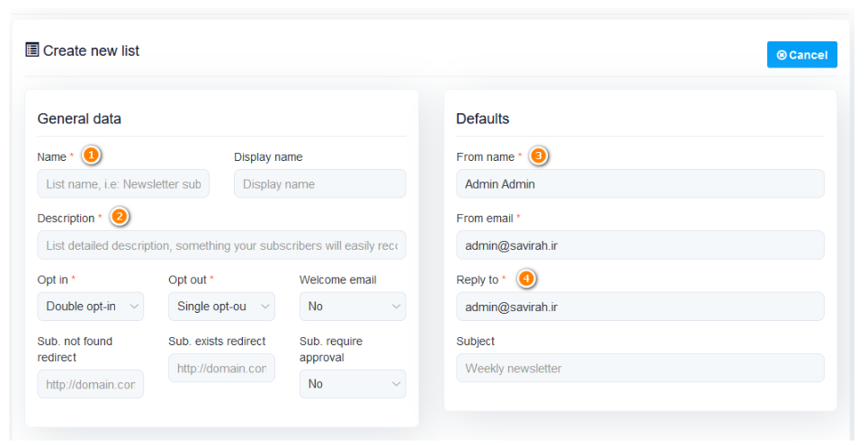Click the orange marker number 2
The width and height of the screenshot is (868, 445).
coord(119,217)
